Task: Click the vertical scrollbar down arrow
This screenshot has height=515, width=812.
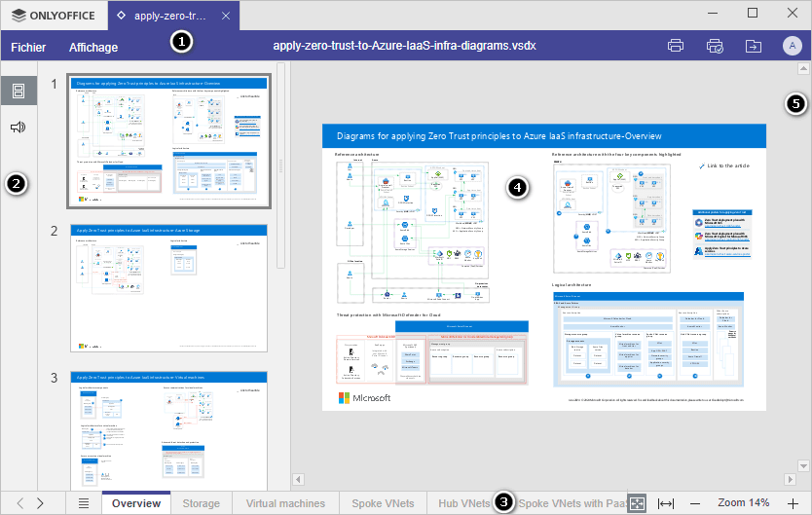Action: (803, 465)
